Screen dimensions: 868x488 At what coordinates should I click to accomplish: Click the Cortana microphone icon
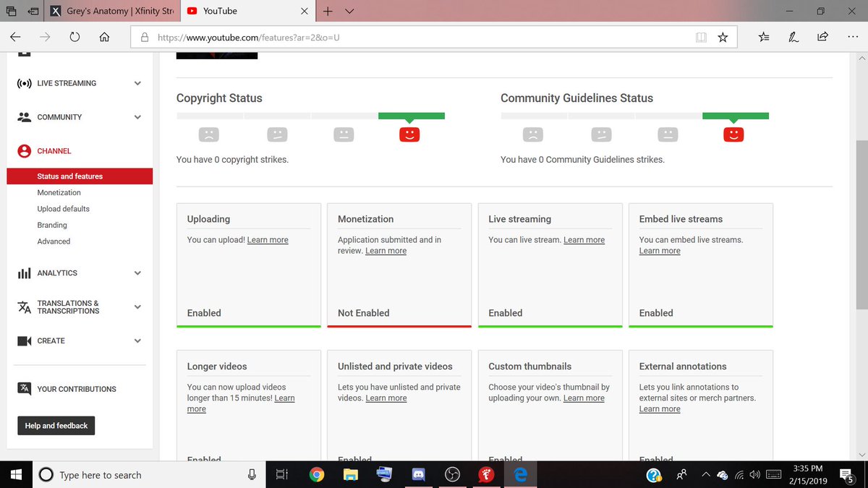click(x=252, y=475)
